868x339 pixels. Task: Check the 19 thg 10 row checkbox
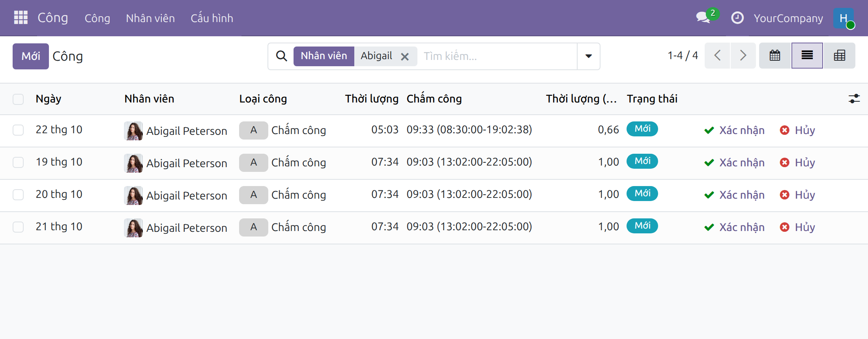point(18,162)
